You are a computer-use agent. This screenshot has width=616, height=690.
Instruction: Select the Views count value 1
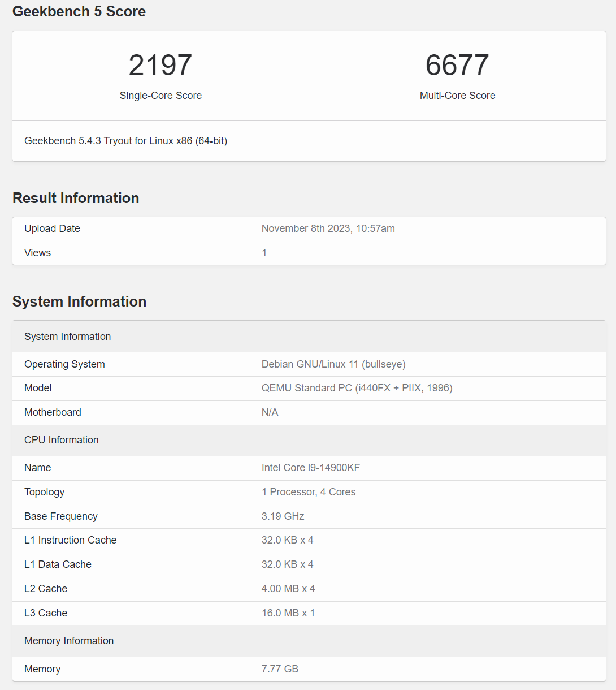pyautogui.click(x=264, y=253)
